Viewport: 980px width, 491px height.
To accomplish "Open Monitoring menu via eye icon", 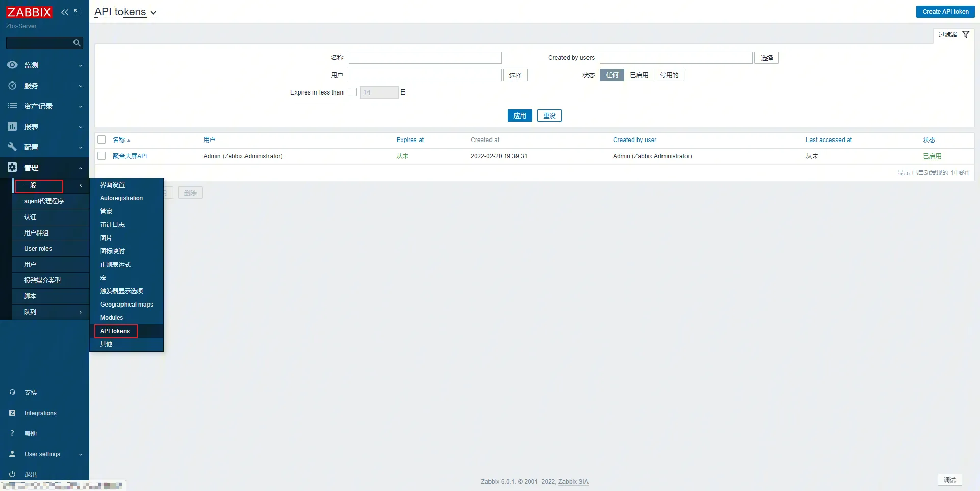I will pyautogui.click(x=12, y=65).
